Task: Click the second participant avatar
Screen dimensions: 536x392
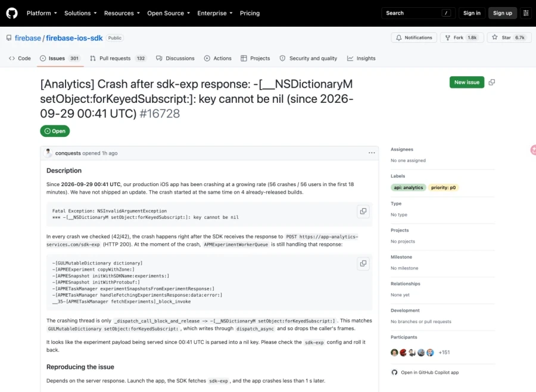Action: 403,352
